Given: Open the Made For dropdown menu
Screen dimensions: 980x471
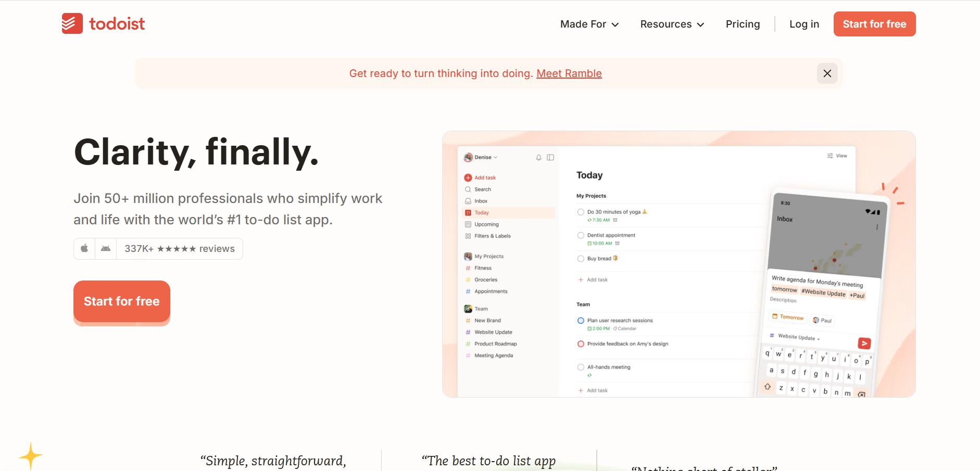Looking at the screenshot, I should pyautogui.click(x=589, y=24).
